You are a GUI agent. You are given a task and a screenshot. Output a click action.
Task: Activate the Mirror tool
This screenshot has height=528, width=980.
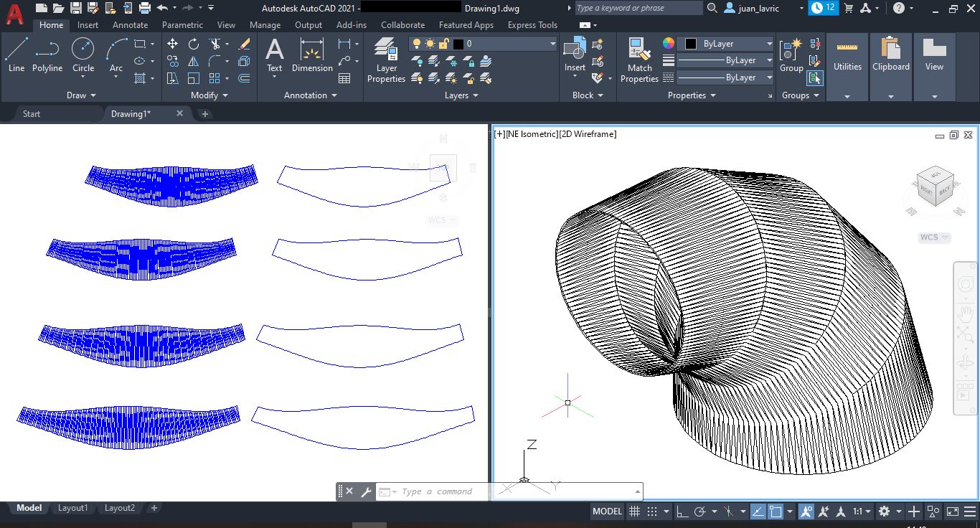pos(194,61)
